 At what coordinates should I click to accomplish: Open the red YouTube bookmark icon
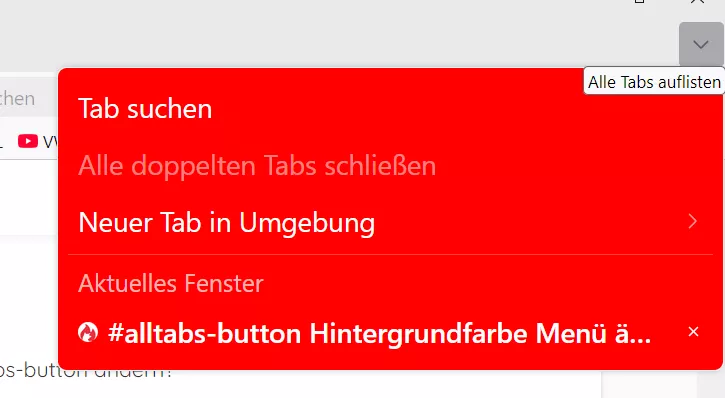[28, 141]
